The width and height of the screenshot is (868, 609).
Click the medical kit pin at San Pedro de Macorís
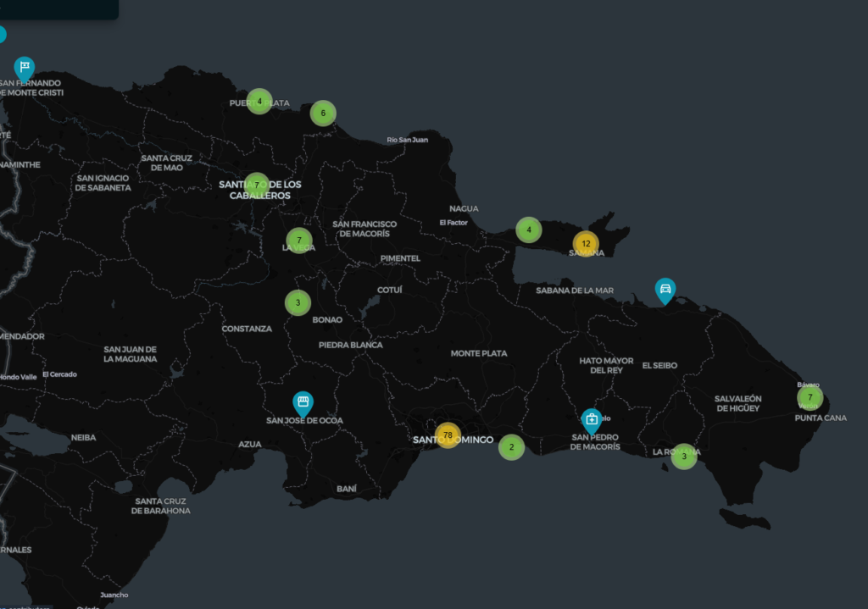[592, 420]
